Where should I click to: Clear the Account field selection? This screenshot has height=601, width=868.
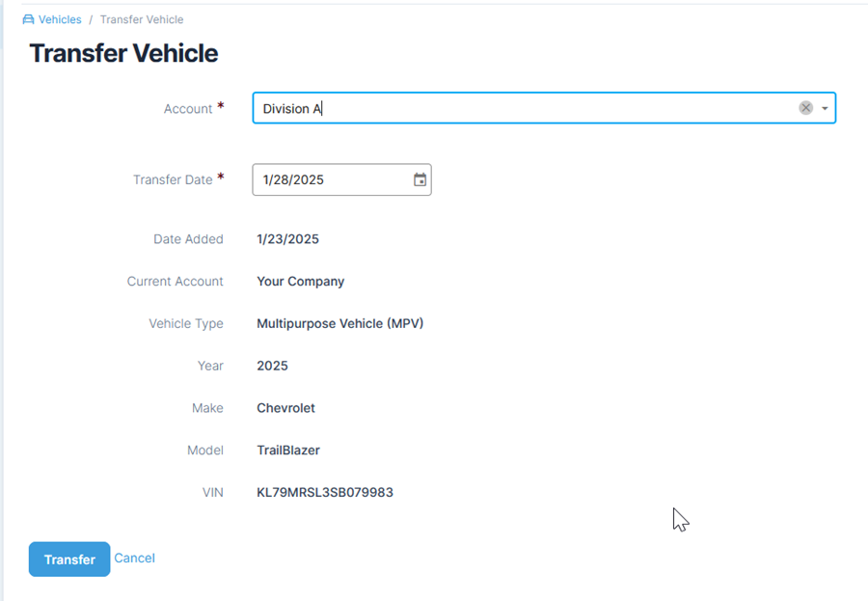pyautogui.click(x=805, y=108)
